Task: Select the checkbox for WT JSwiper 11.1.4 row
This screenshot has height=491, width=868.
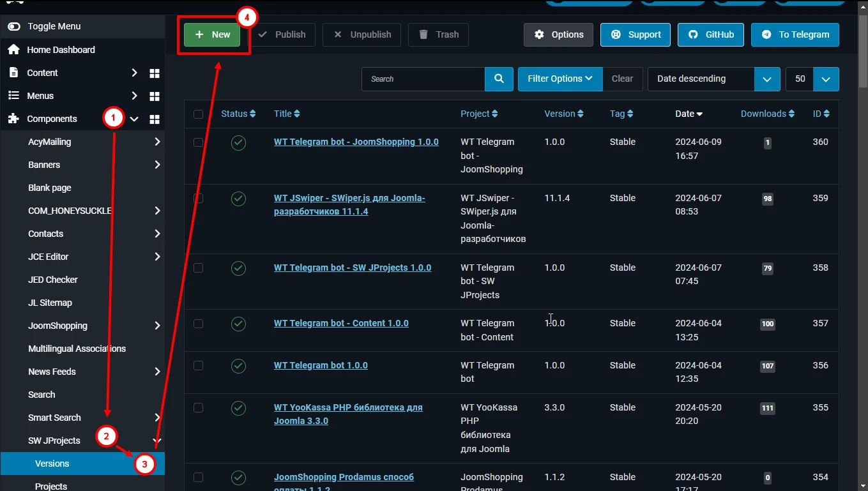Action: [198, 199]
